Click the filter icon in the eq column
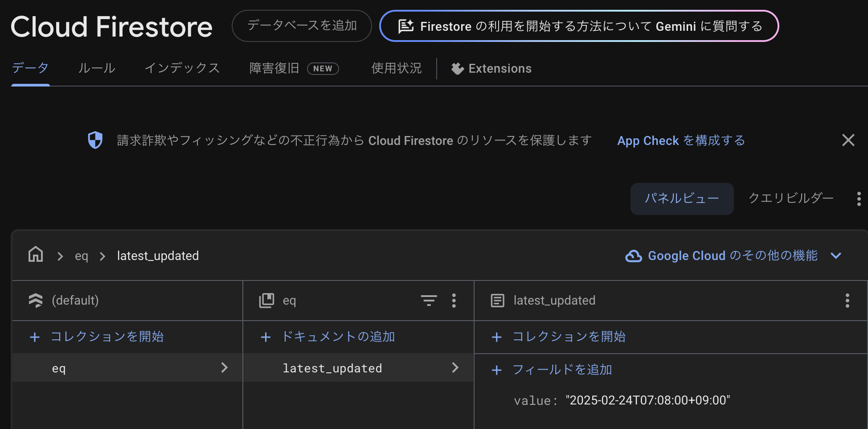Image resolution: width=868 pixels, height=429 pixels. pyautogui.click(x=429, y=301)
